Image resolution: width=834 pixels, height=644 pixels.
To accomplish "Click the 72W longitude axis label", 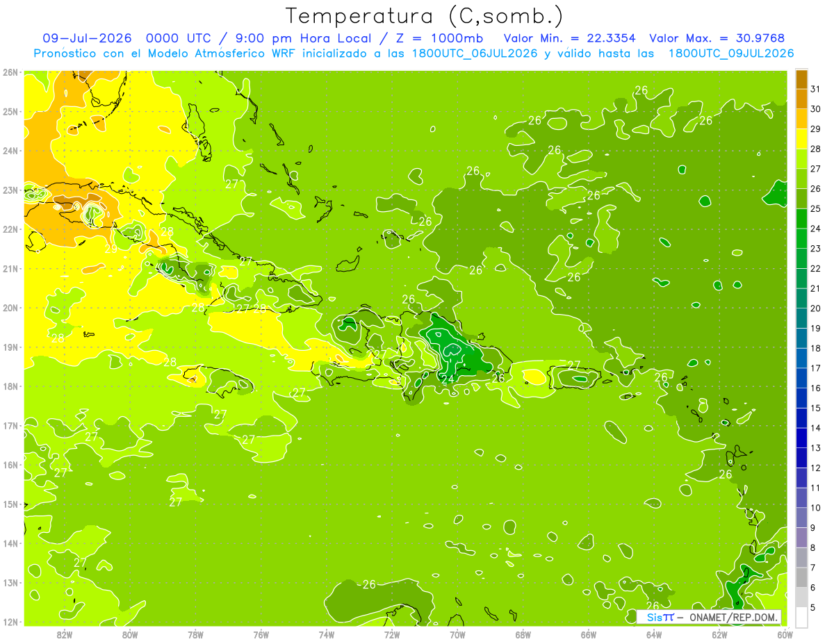I will coord(392,634).
